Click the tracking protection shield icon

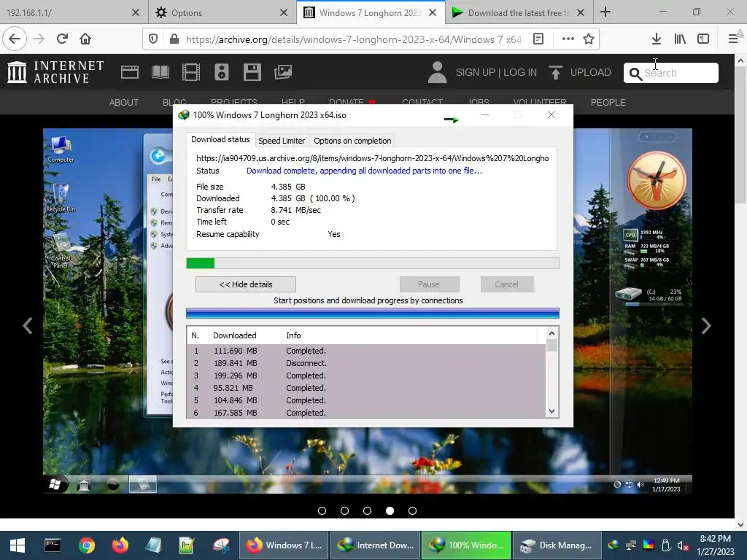click(153, 39)
